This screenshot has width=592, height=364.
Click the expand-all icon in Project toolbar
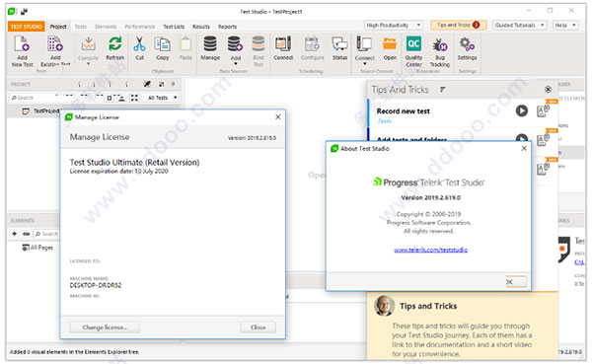pyautogui.click(x=134, y=98)
